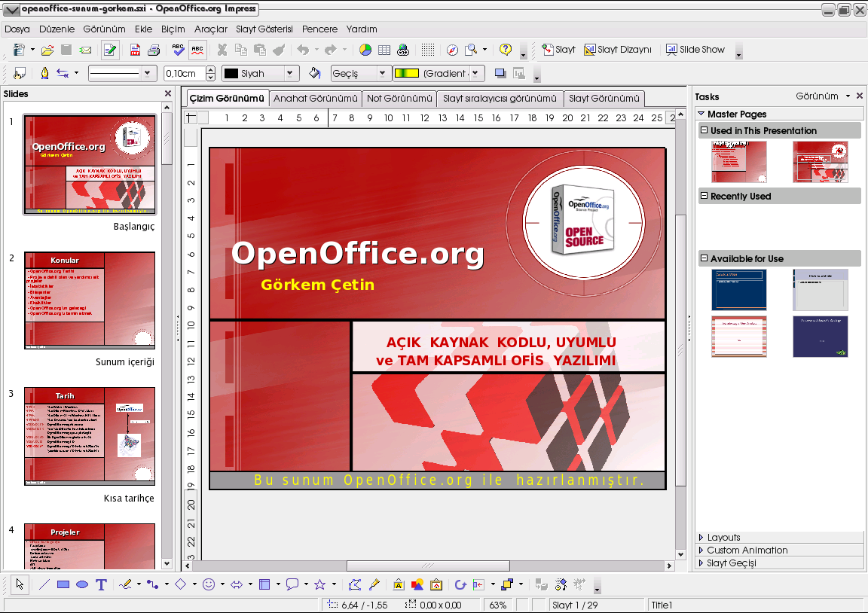This screenshot has width=868, height=613.
Task: Open the Slayt Gösterisi menu
Action: coord(264,29)
